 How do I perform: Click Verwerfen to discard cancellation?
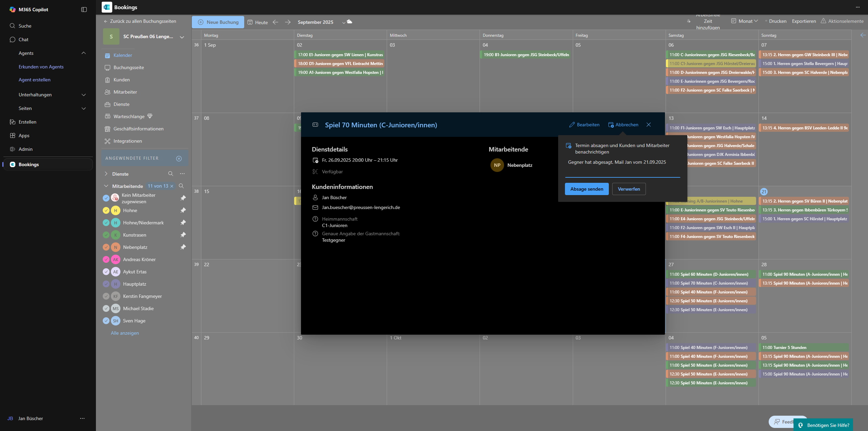(629, 189)
